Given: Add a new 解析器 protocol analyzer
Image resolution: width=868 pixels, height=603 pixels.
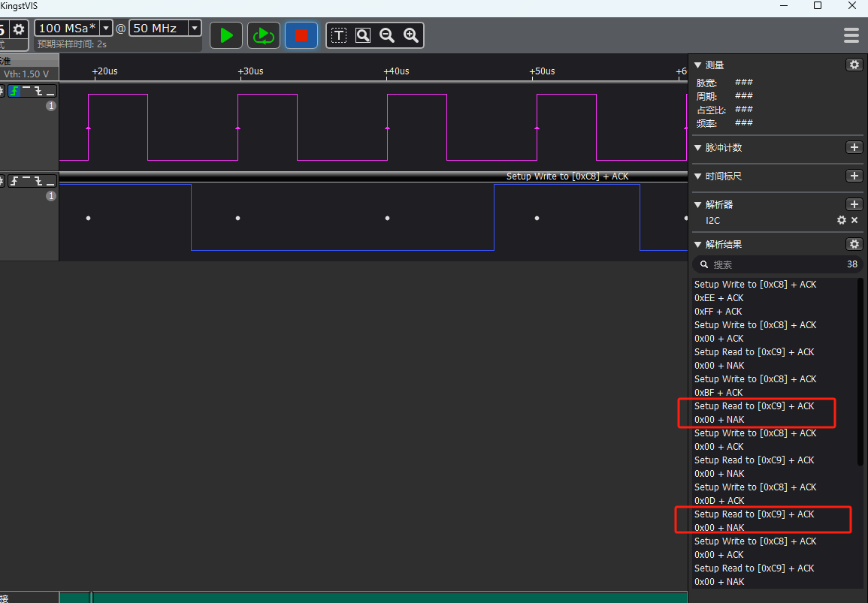Looking at the screenshot, I should (854, 204).
